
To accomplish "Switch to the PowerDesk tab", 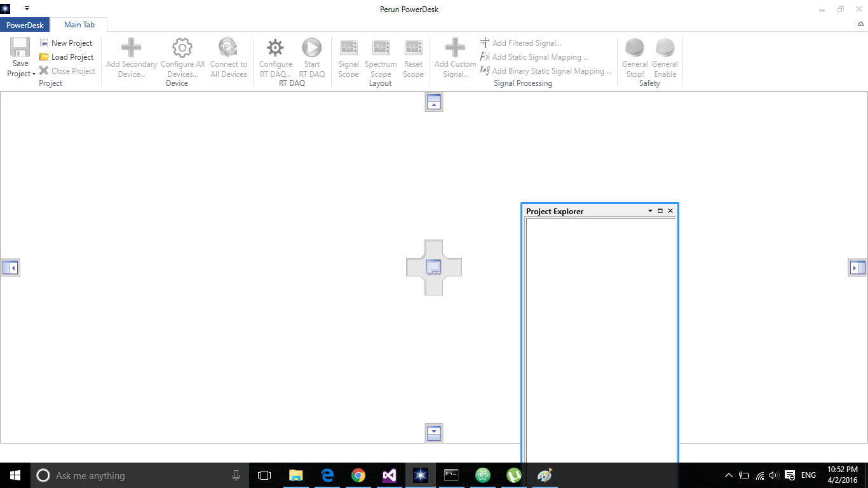I will coord(25,25).
